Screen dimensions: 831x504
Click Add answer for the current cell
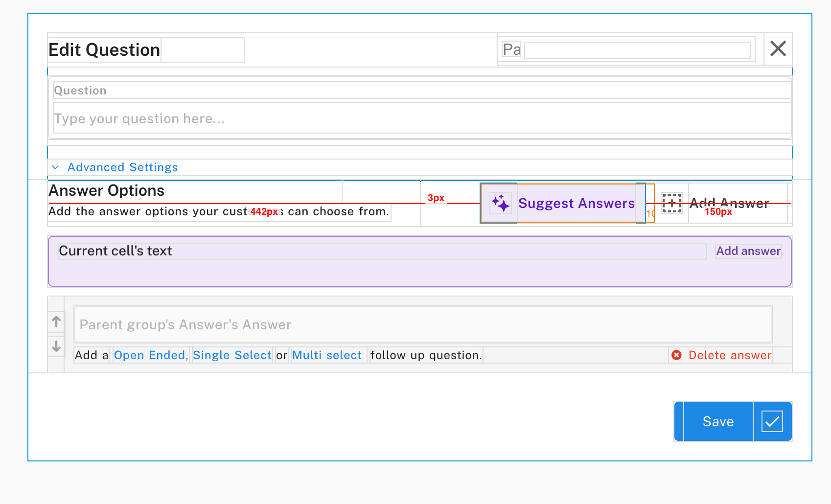point(748,251)
